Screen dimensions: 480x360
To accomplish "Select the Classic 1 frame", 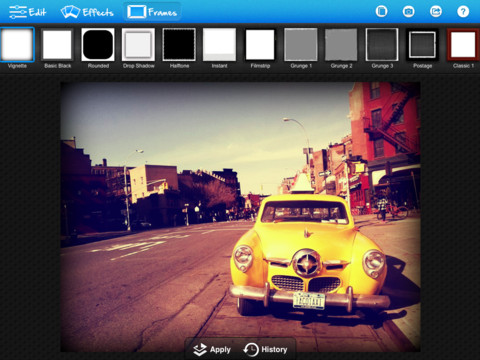I will [x=463, y=45].
